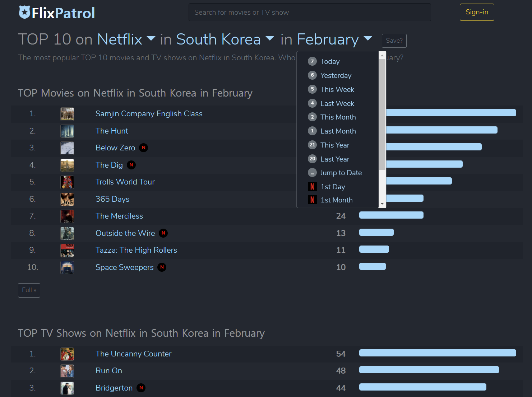
Task: Click the Netflix N icon for 1st Day
Action: (313, 187)
